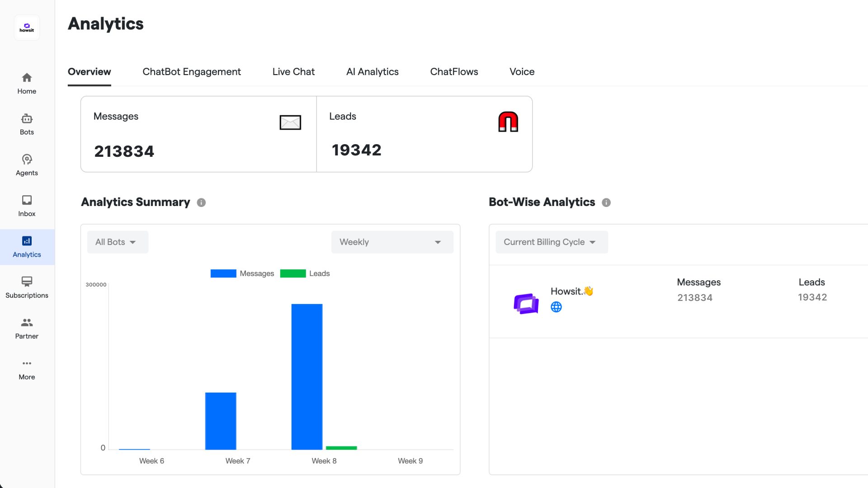
Task: Click the Week 8 blue Messages bar
Action: (x=307, y=377)
